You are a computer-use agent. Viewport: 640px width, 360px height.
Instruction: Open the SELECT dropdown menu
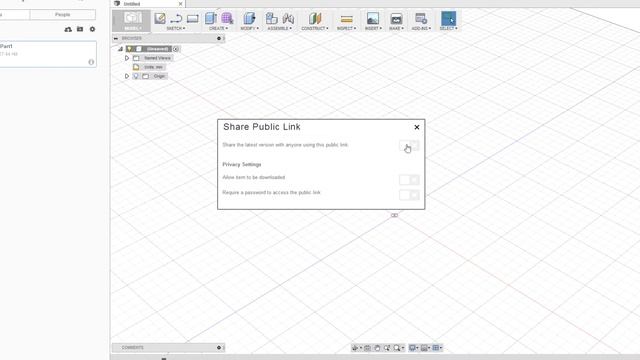tap(448, 29)
